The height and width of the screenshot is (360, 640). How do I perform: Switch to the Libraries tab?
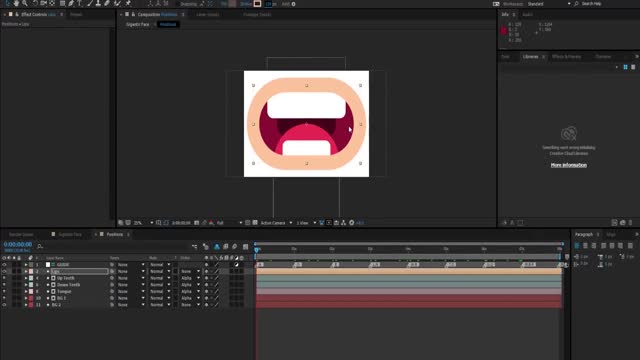click(x=530, y=57)
